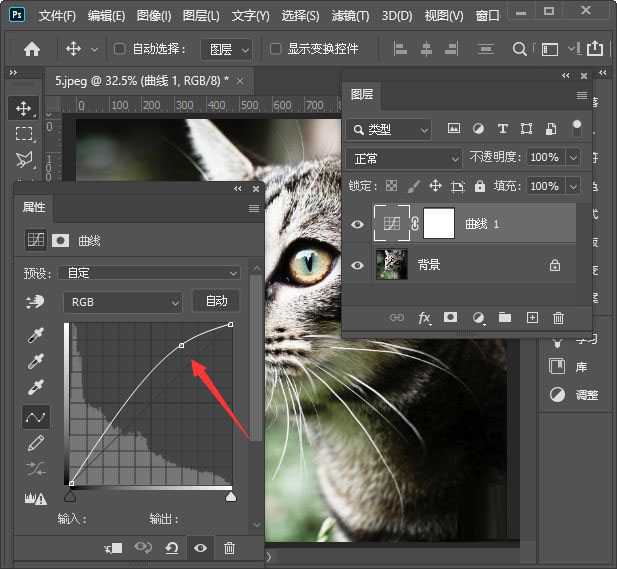Open the 图像(I) menu

(154, 16)
